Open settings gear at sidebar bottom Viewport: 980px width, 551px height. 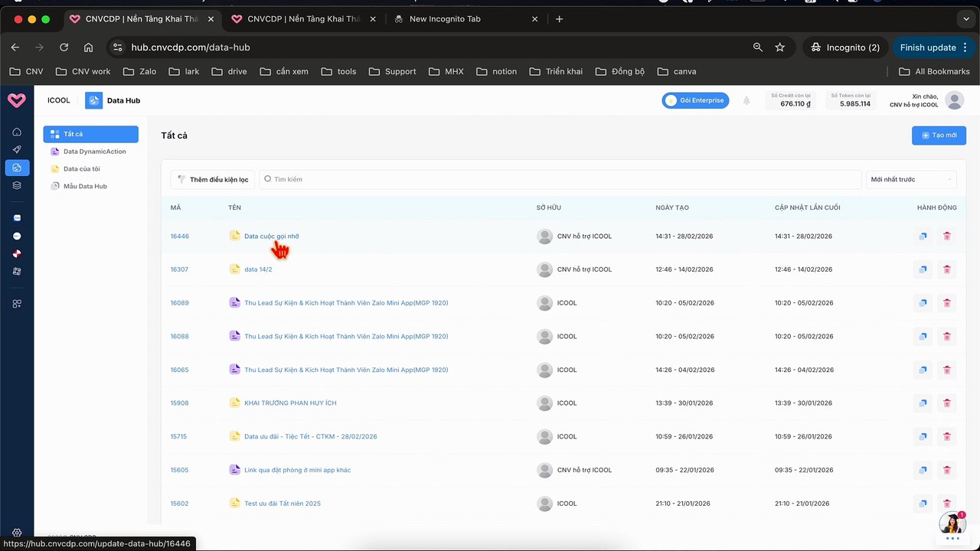click(x=17, y=533)
